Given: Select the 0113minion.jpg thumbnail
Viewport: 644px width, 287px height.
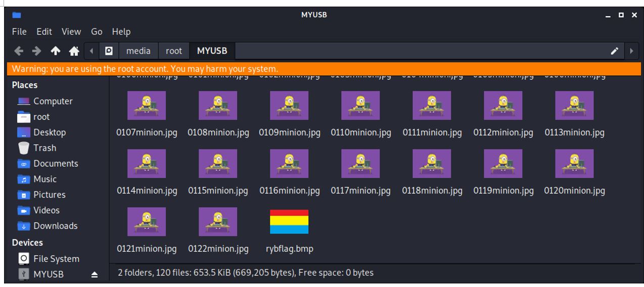Looking at the screenshot, I should (x=574, y=105).
